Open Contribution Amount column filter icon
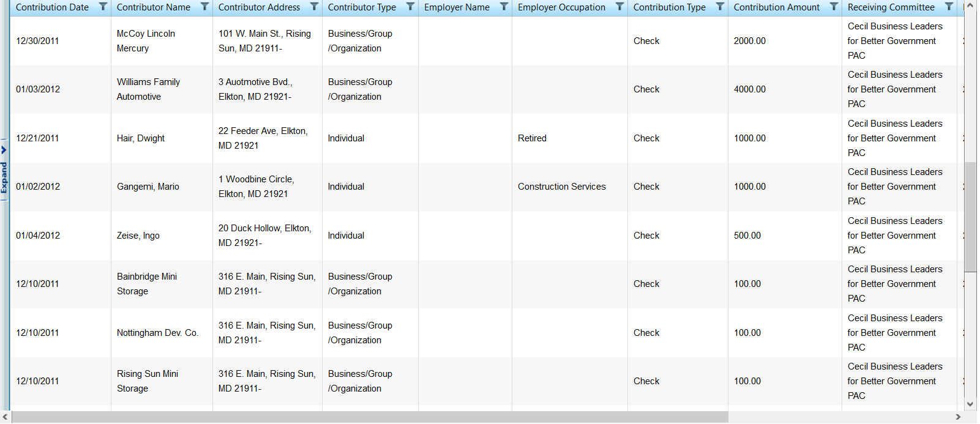The image size is (980, 424). click(834, 7)
